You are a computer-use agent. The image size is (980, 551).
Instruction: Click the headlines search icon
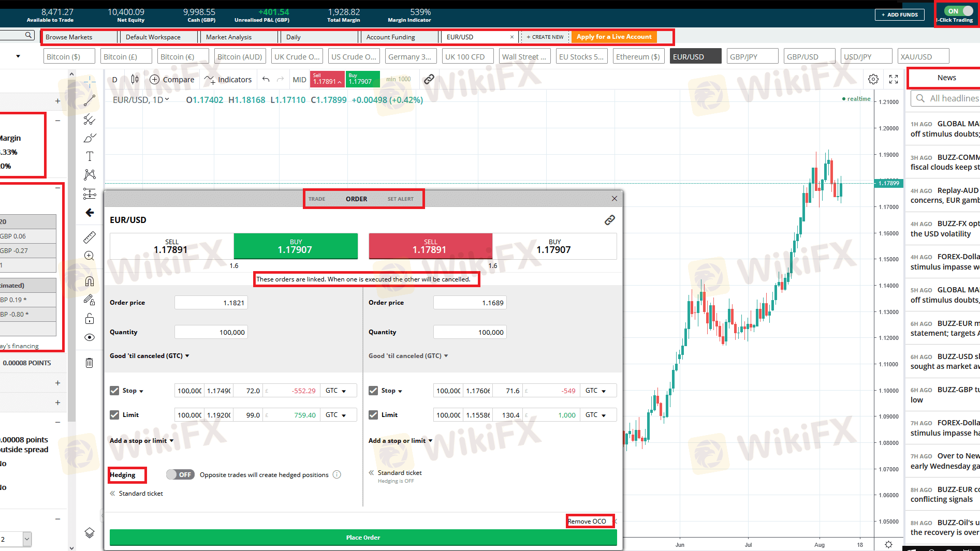point(920,98)
